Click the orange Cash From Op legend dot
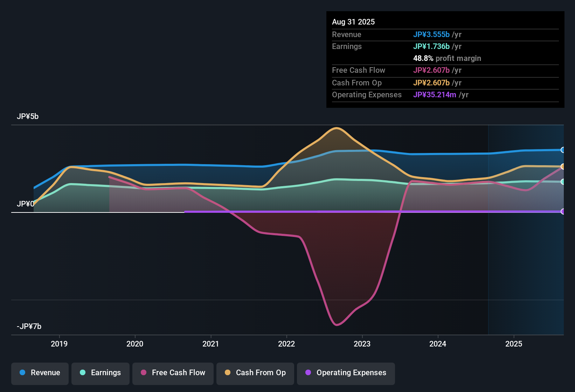 (228, 373)
